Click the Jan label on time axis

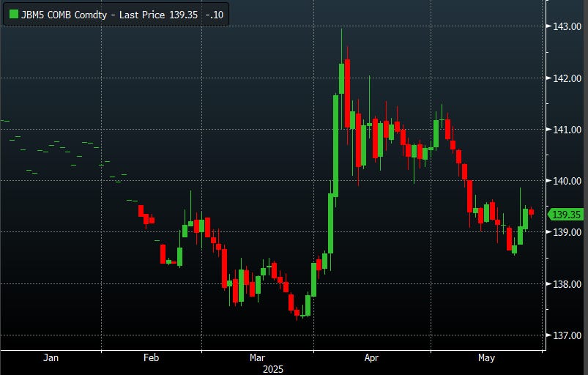51,357
